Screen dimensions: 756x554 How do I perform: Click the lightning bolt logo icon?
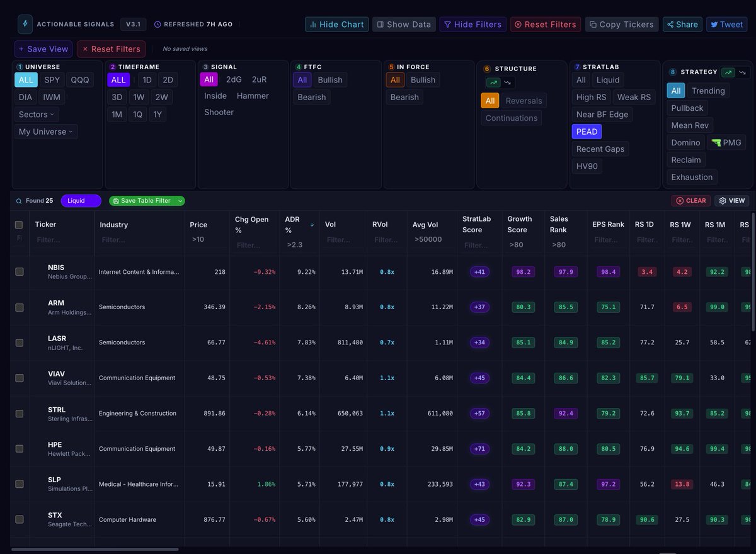[25, 24]
